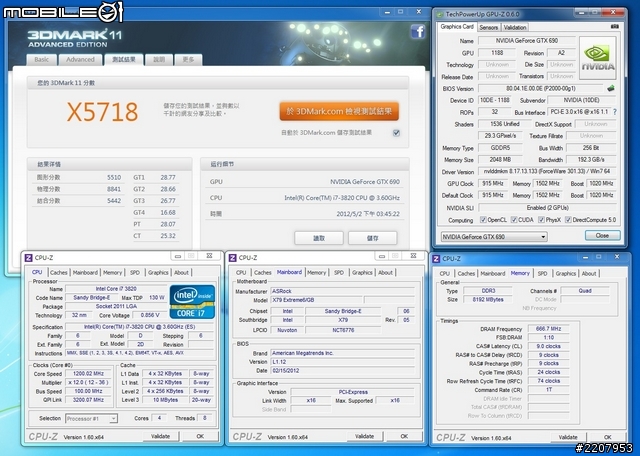Open the SPD tab in the Memory CPU-Z window
The image size is (640, 456).
click(542, 274)
